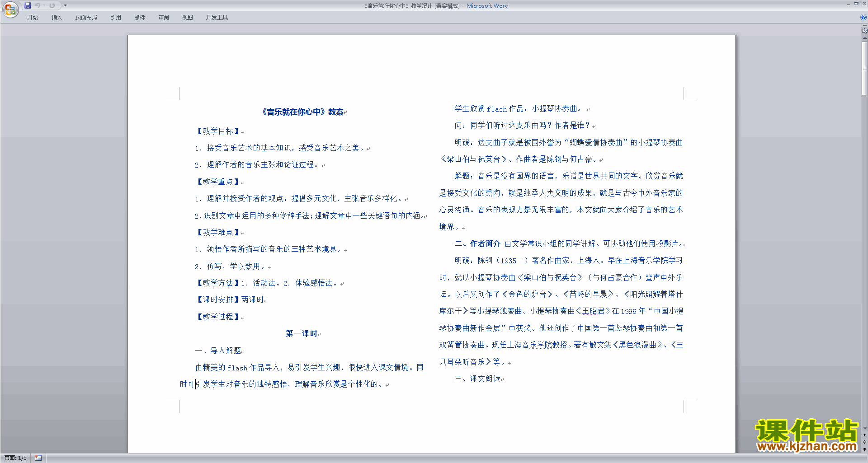868x463 pixels.
Task: Save the document via the floppy disk icon
Action: pyautogui.click(x=28, y=5)
